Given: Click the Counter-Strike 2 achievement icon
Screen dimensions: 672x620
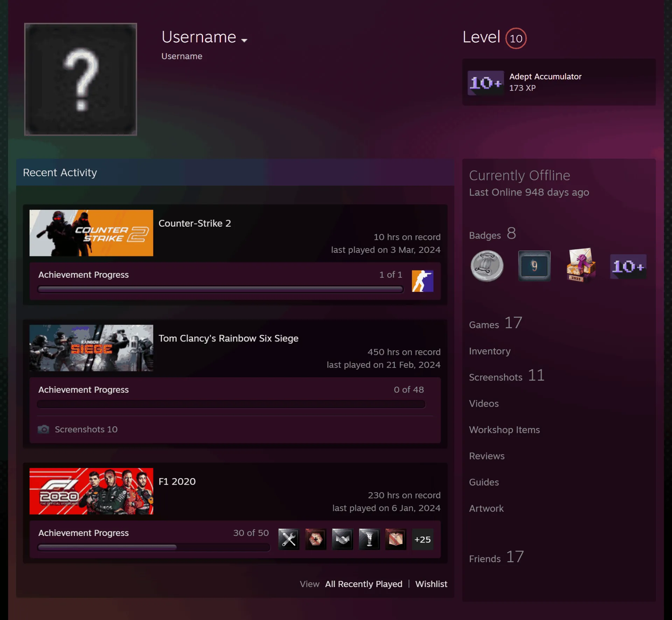Looking at the screenshot, I should point(422,281).
